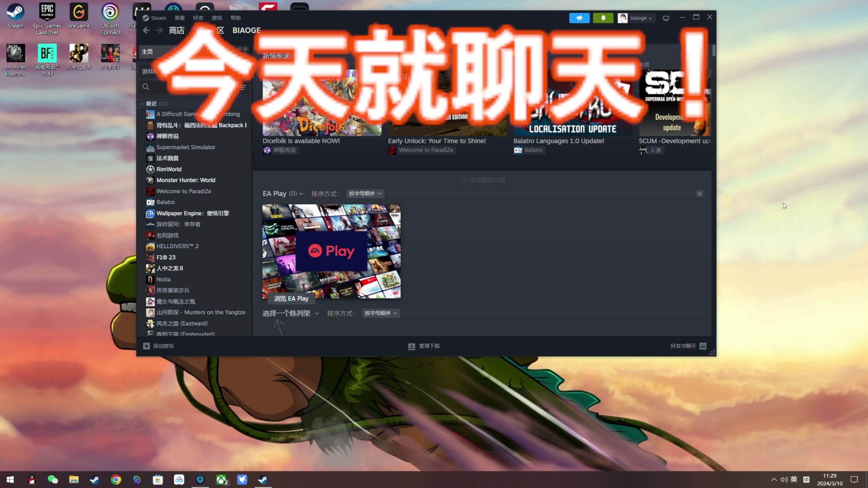Go to the 商店 store tab

point(177,30)
